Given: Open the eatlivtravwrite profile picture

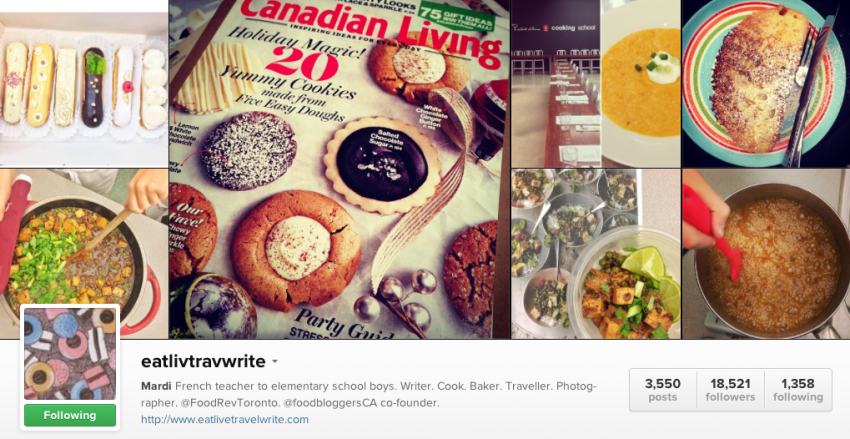Looking at the screenshot, I should [70, 354].
